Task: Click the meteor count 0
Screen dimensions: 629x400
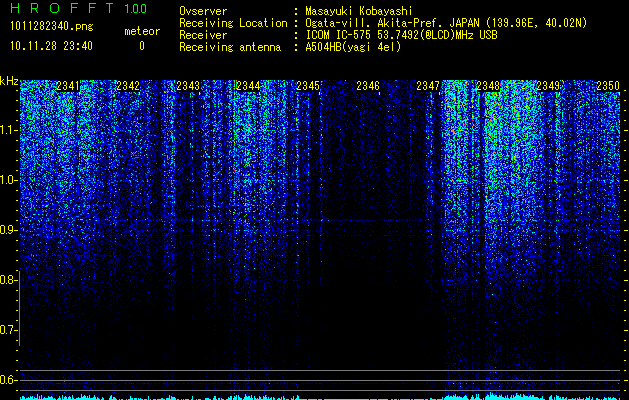Action: pos(142,46)
